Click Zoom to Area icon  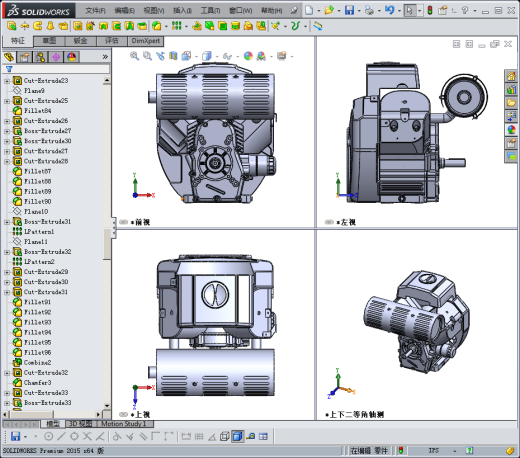[147, 56]
